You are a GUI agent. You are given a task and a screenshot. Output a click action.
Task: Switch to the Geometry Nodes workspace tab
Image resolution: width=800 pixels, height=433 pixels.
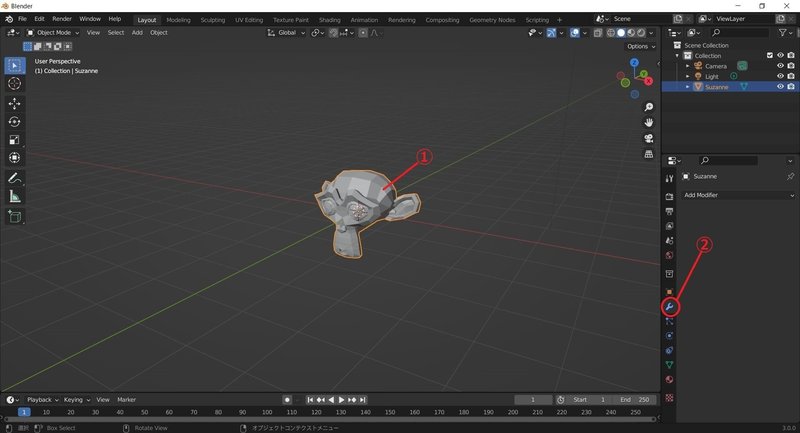coord(492,20)
